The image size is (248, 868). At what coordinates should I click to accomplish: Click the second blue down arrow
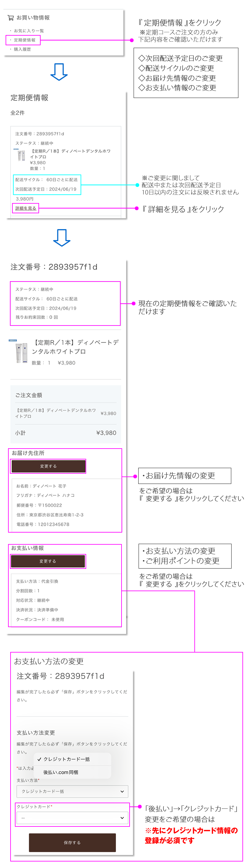coord(62,237)
